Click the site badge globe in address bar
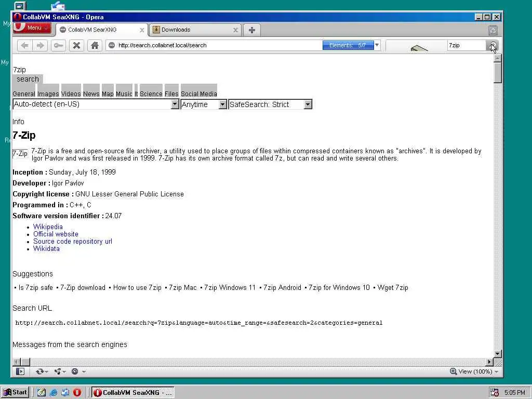Image resolution: width=532 pixels, height=399 pixels. (x=111, y=45)
